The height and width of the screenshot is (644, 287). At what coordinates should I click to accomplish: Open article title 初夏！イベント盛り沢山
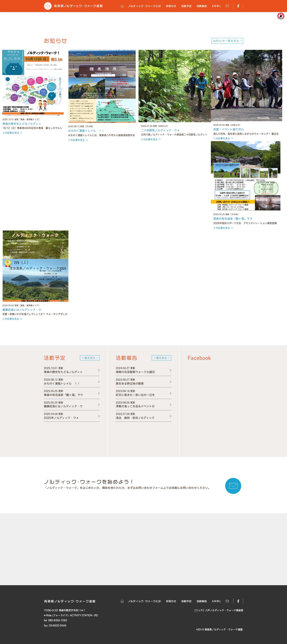pyautogui.click(x=228, y=129)
